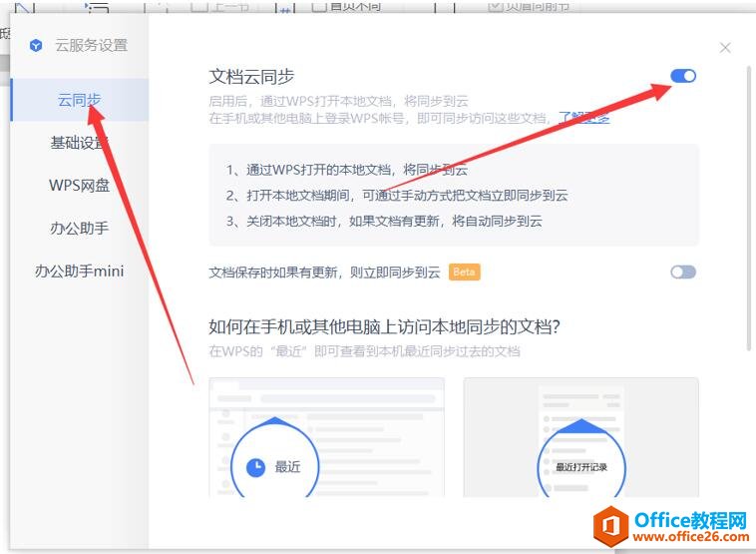
Task: Switch to the WPS网盘 tab
Action: coord(80,186)
